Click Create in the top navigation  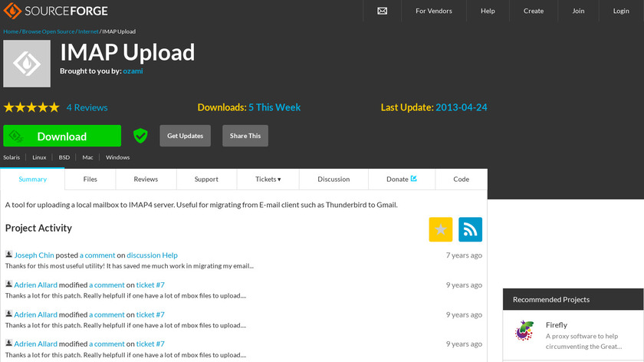click(x=534, y=11)
